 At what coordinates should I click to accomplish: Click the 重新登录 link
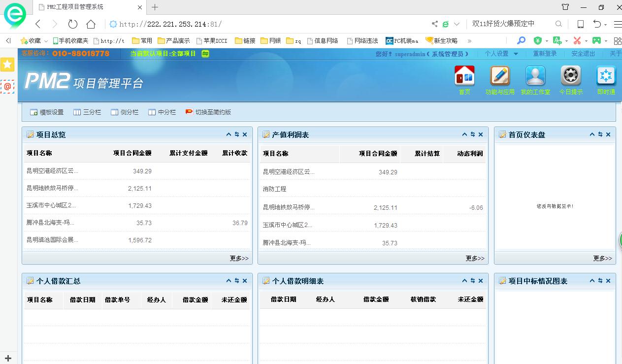pos(545,54)
